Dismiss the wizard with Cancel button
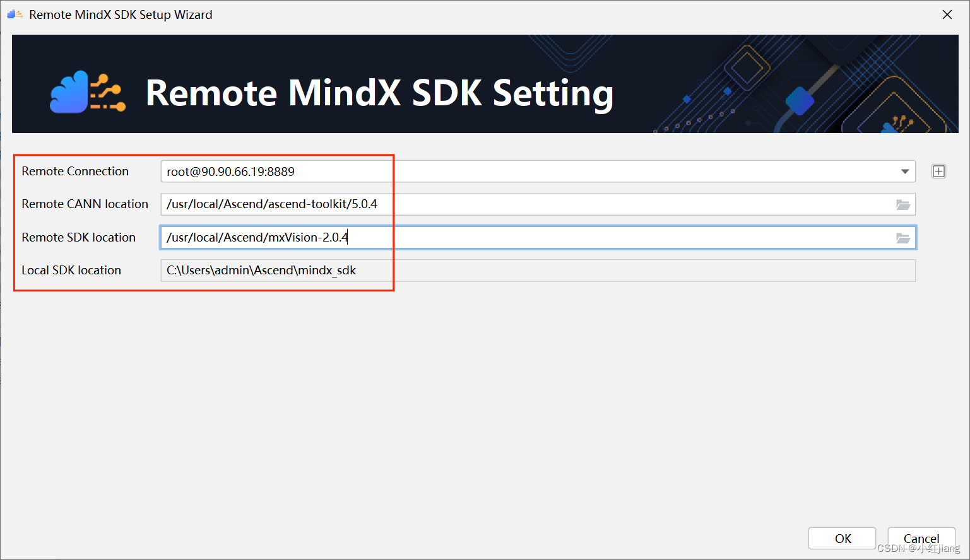This screenshot has height=560, width=970. (921, 539)
